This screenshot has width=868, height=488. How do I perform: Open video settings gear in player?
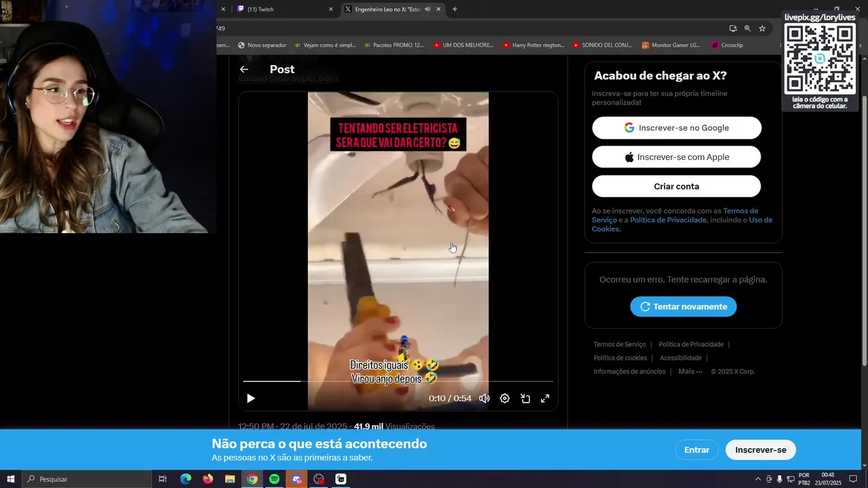[x=505, y=399]
